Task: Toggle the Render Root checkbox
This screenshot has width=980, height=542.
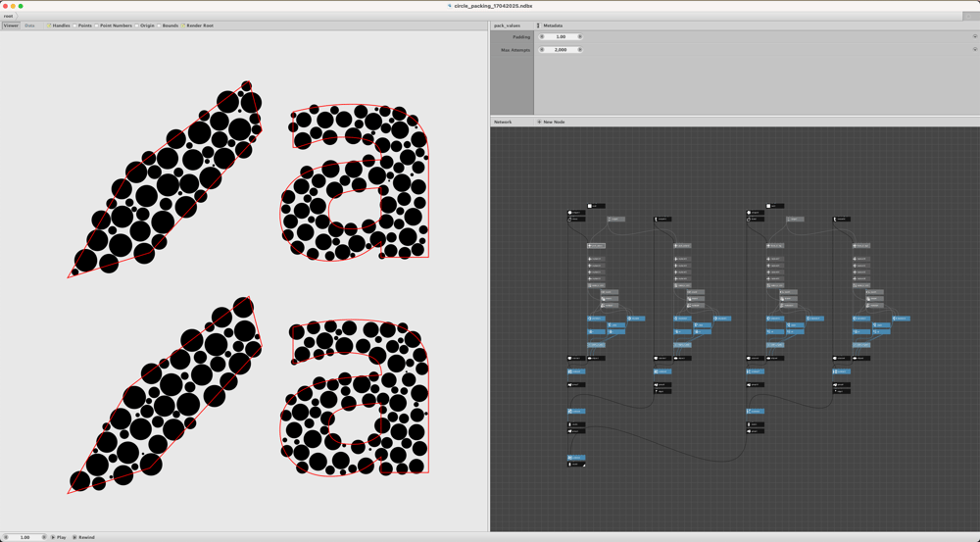Action: point(183,25)
